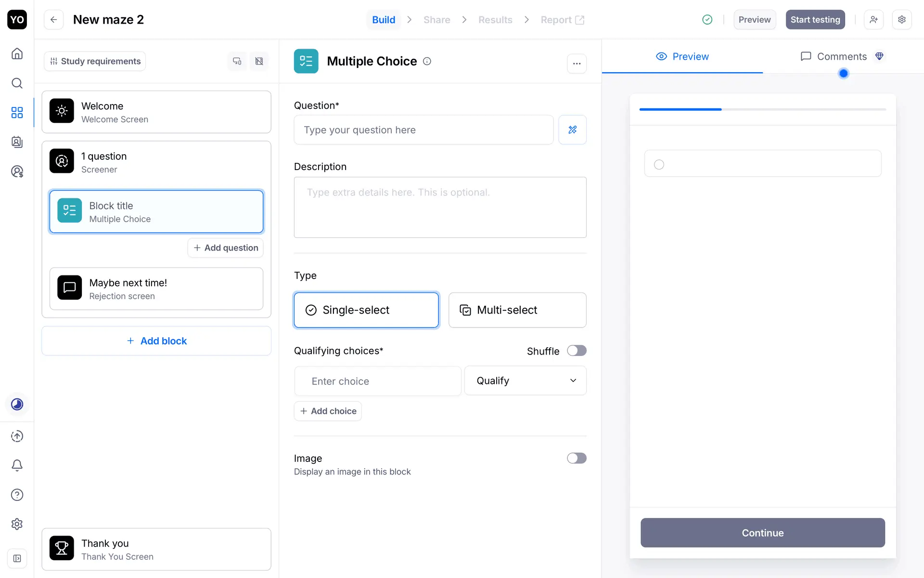Click the Multiple Choice info icon

click(427, 61)
